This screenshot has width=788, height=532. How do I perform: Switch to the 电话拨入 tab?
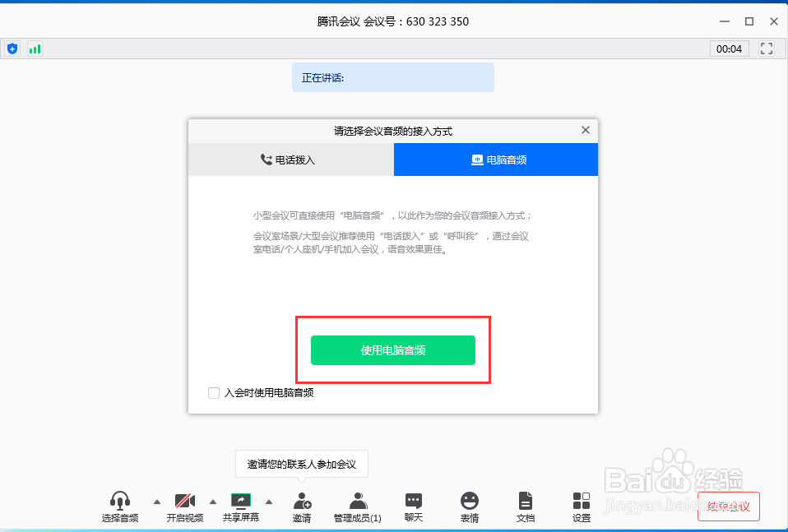click(291, 160)
